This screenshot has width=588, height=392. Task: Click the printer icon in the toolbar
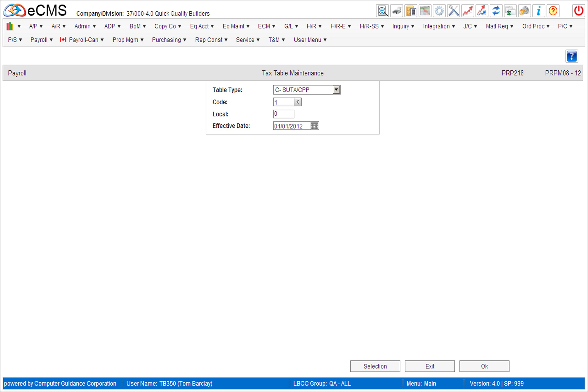coord(397,11)
